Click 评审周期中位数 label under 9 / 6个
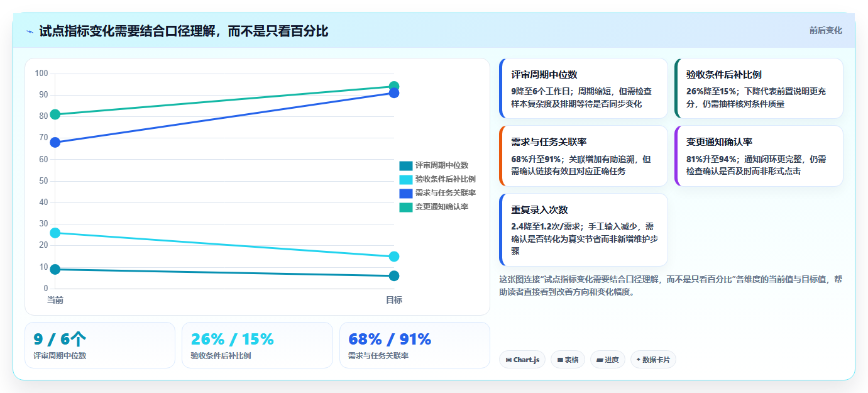868x393 pixels. coord(60,356)
